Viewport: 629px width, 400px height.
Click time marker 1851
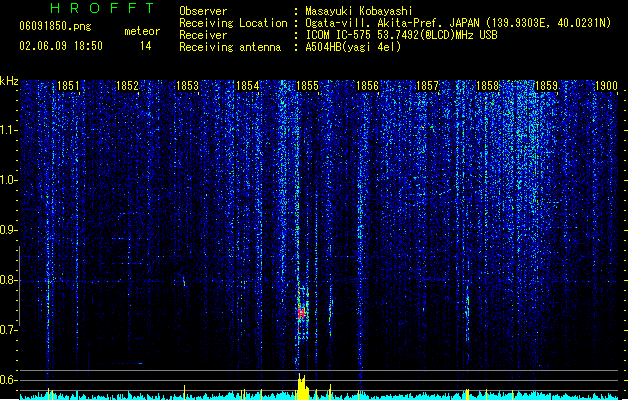[68, 86]
